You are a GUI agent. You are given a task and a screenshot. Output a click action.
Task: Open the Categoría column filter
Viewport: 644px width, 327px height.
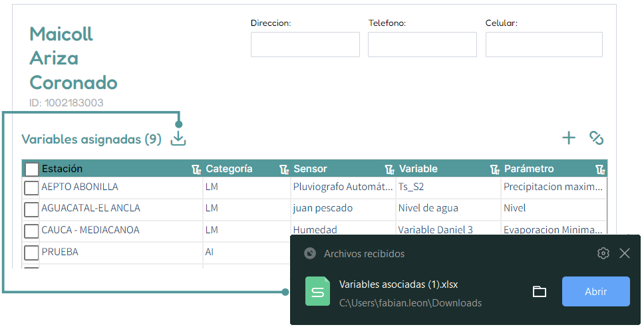pyautogui.click(x=284, y=169)
